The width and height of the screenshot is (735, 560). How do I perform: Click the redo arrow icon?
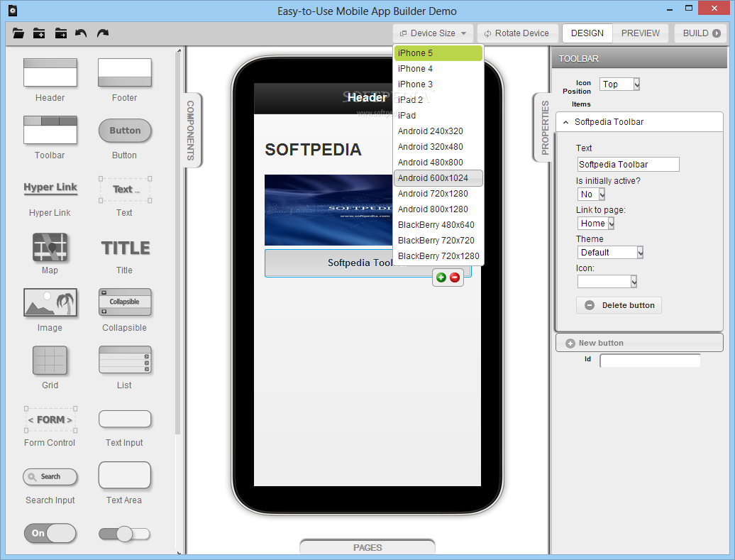[103, 33]
